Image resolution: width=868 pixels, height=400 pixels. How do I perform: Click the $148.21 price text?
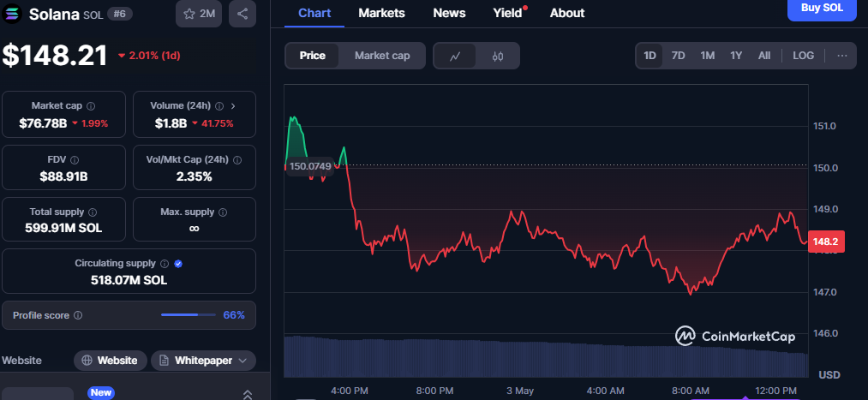tap(55, 56)
